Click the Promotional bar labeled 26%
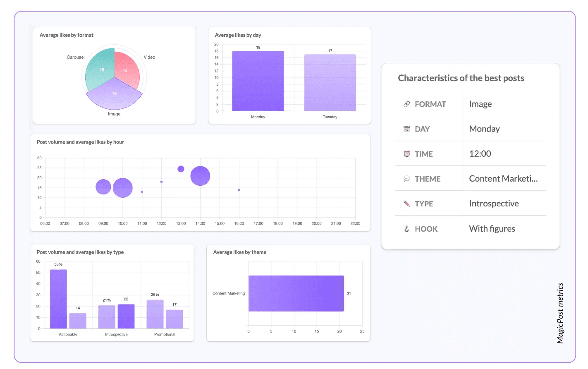The width and height of the screenshot is (588, 369). (155, 314)
